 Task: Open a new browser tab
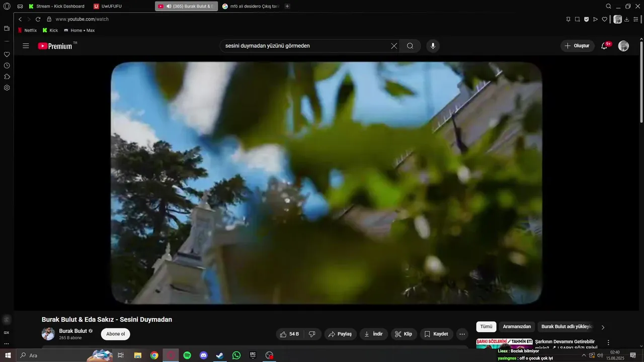pos(287,6)
